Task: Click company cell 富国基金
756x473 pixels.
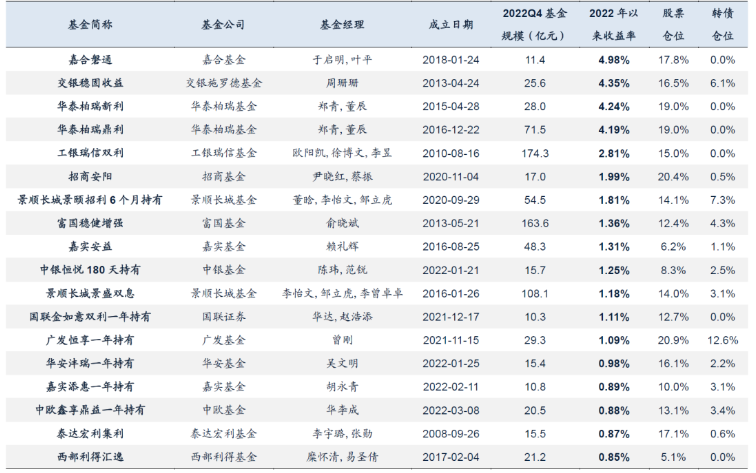Action: (224, 223)
